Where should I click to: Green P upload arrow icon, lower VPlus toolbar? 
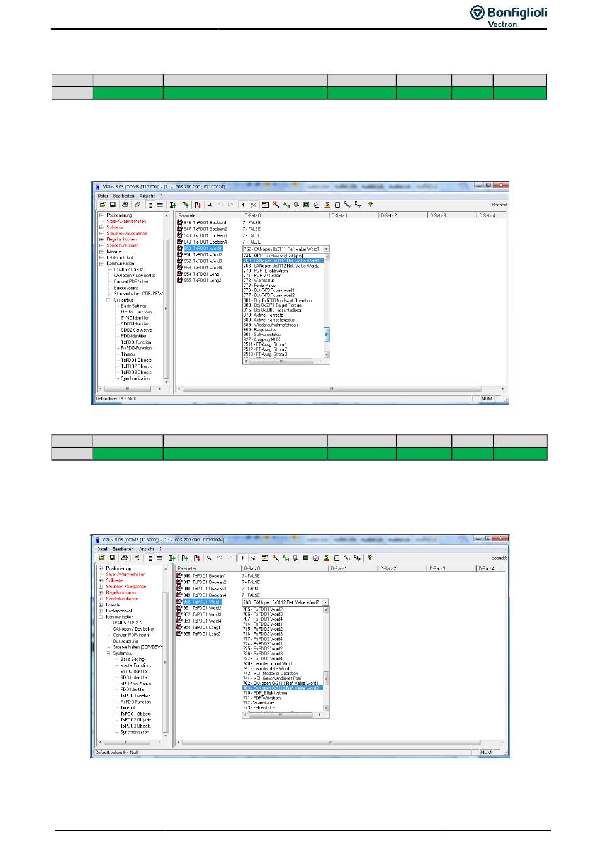tap(184, 558)
